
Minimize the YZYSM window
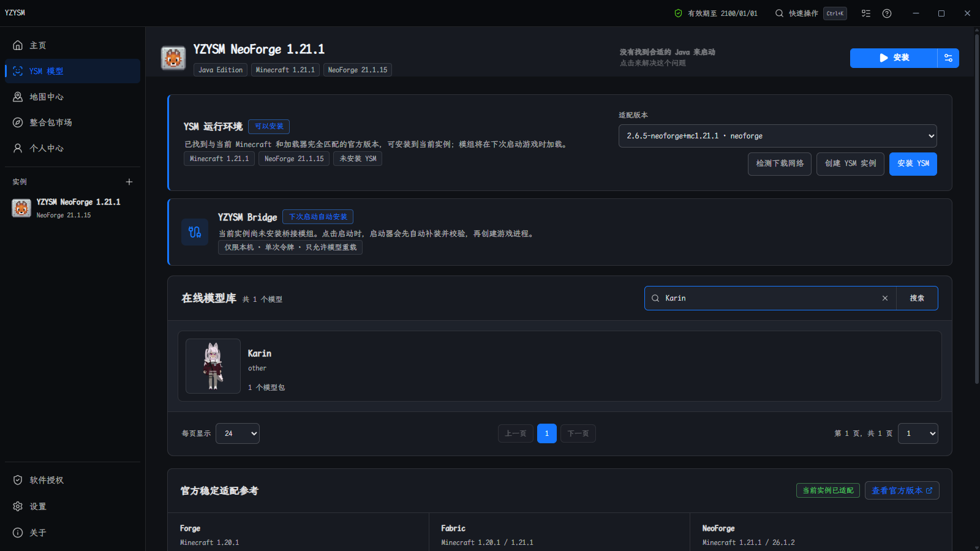(x=916, y=13)
